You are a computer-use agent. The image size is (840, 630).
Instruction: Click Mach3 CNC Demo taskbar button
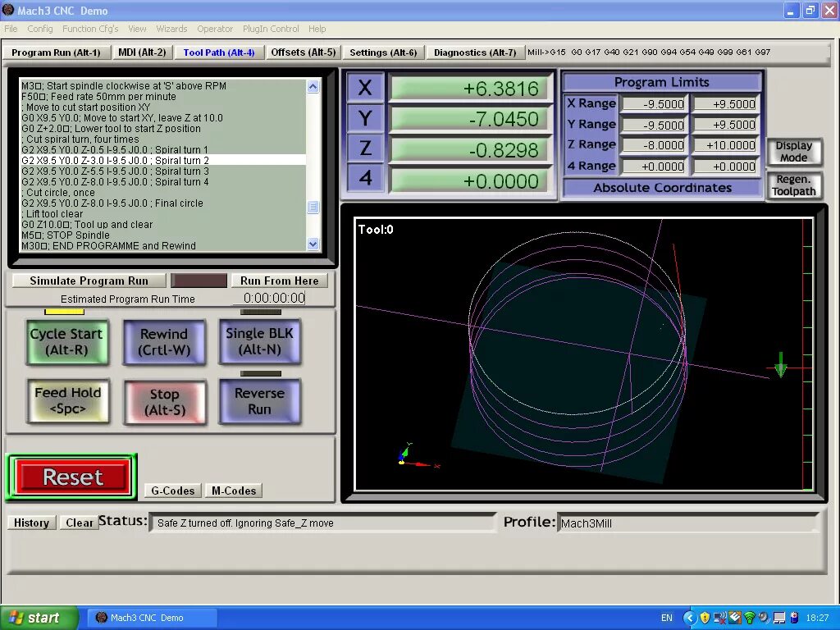(152, 618)
